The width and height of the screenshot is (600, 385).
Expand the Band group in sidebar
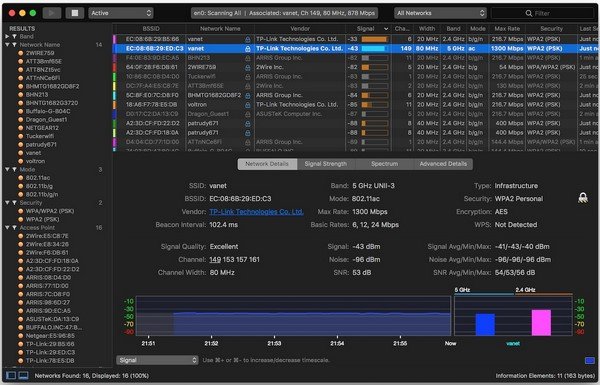pyautogui.click(x=7, y=36)
